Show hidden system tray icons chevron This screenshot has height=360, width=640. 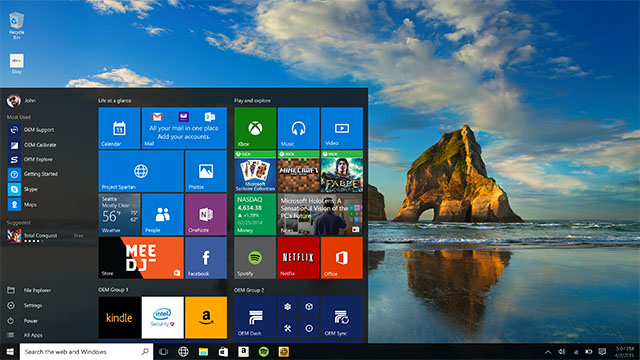(548, 351)
